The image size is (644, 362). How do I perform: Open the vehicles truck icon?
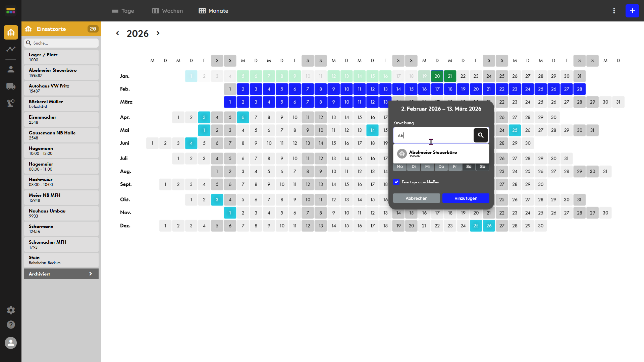(x=11, y=86)
